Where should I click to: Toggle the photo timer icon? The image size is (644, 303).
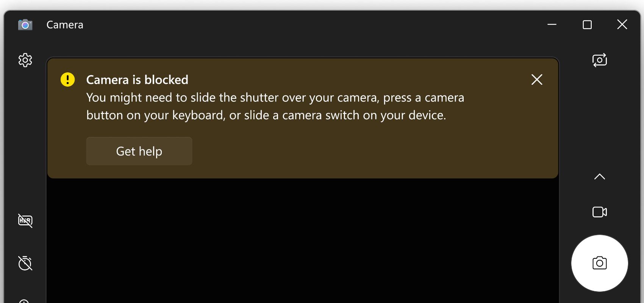click(x=25, y=263)
